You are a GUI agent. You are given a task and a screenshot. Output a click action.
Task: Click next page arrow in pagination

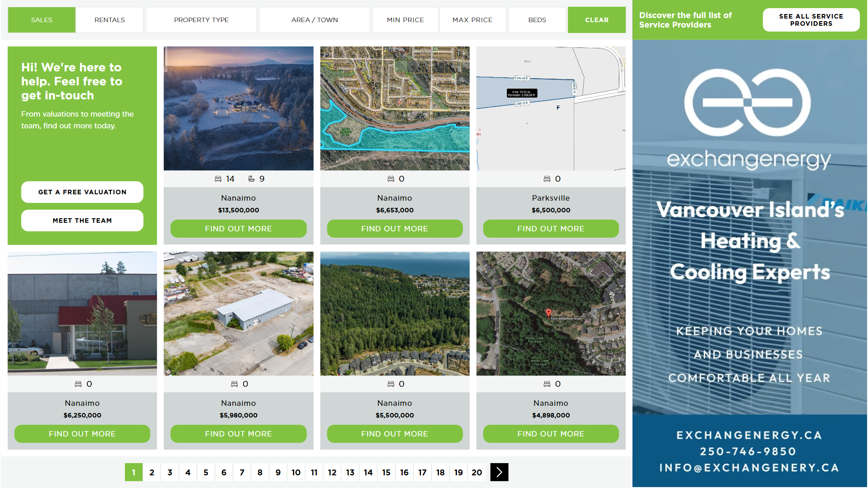pyautogui.click(x=499, y=472)
